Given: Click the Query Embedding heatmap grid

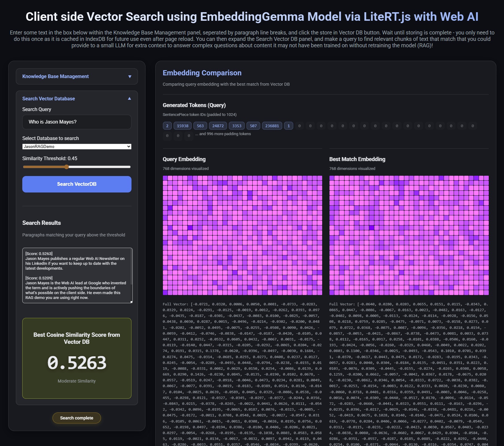Looking at the screenshot, I should click(x=242, y=235).
